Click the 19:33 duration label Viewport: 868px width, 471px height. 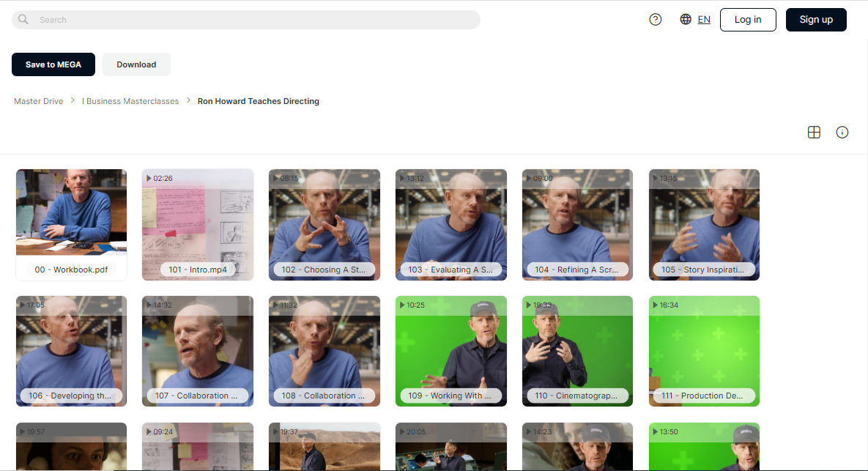(x=542, y=305)
